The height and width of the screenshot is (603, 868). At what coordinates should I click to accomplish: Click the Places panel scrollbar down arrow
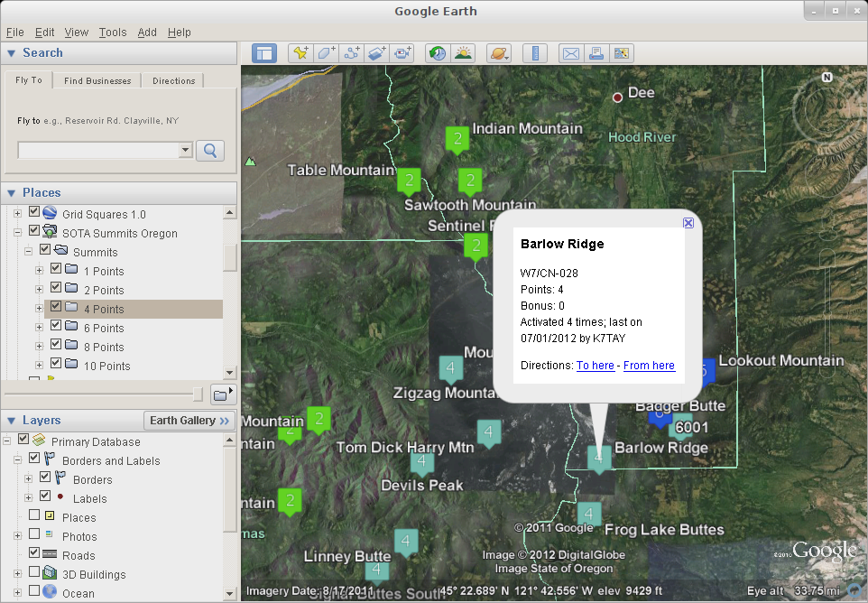(230, 372)
